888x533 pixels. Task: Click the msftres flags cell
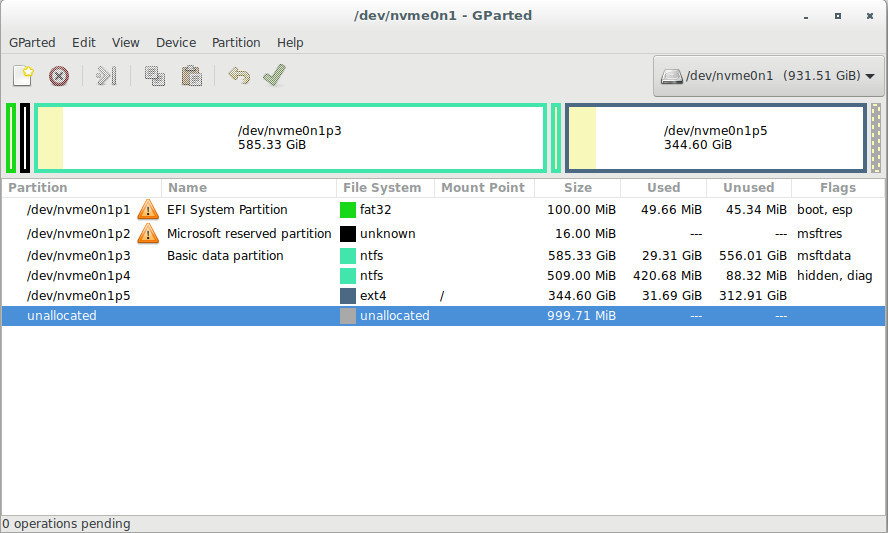pos(819,233)
